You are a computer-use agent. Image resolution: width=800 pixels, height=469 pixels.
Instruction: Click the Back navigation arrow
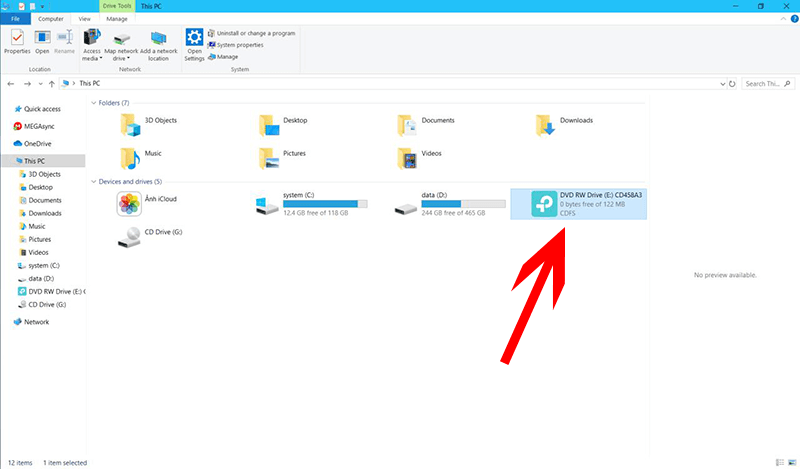(11, 84)
